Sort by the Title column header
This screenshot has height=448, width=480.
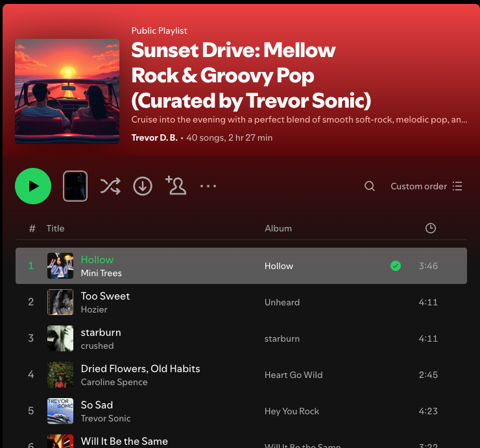tap(55, 228)
